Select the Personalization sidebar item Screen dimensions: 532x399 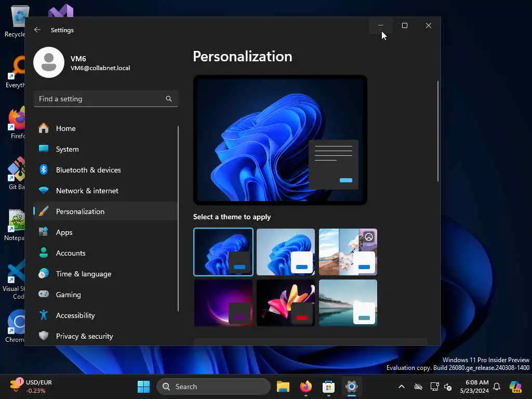point(105,211)
